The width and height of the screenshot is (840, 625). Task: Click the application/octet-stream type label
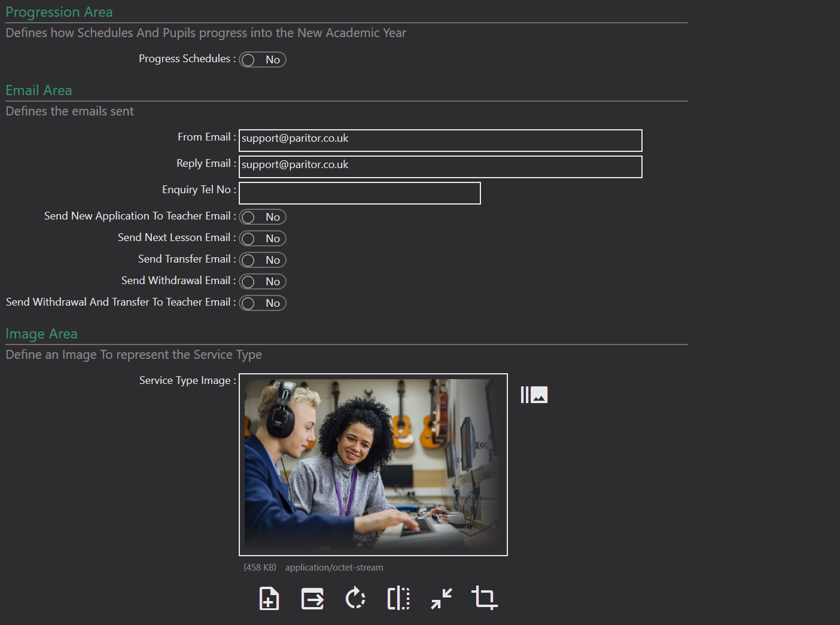[x=334, y=568]
